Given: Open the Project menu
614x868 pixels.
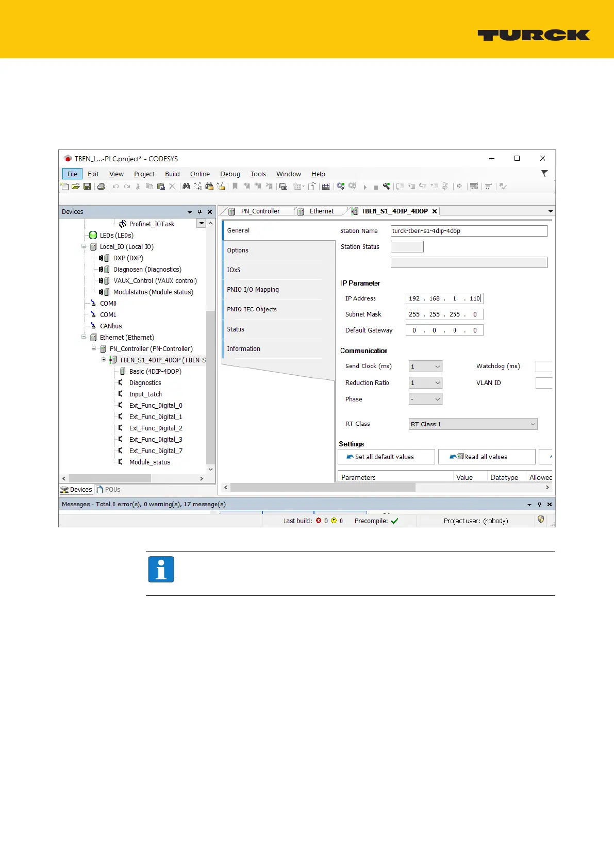Looking at the screenshot, I should pyautogui.click(x=144, y=174).
